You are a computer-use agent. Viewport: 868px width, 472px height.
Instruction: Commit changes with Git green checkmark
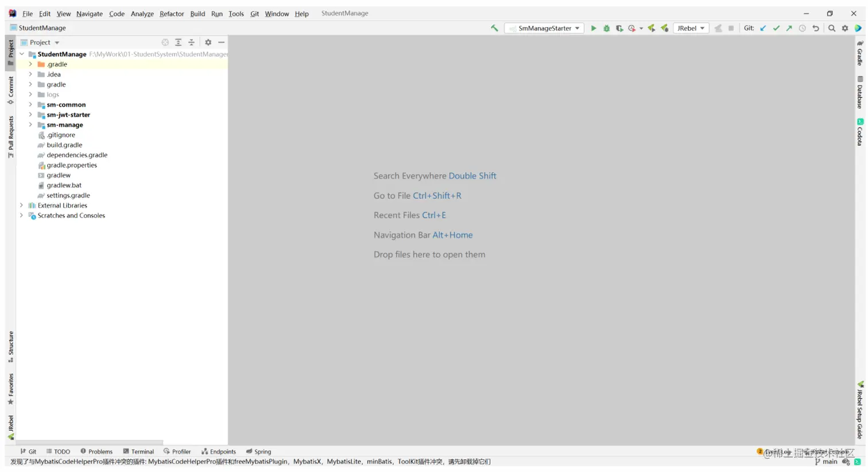(776, 28)
